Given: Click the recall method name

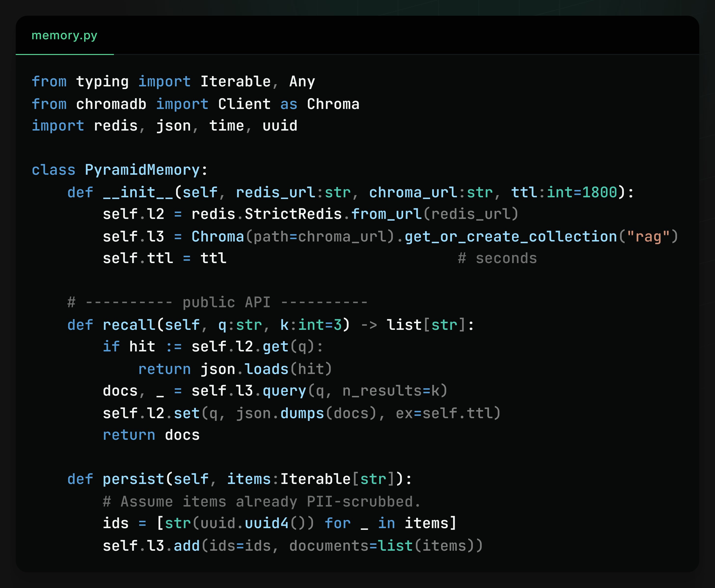Looking at the screenshot, I should click(129, 325).
